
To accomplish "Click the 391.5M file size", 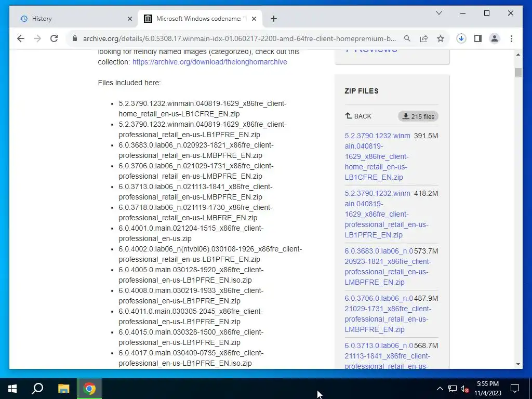I will (x=426, y=136).
